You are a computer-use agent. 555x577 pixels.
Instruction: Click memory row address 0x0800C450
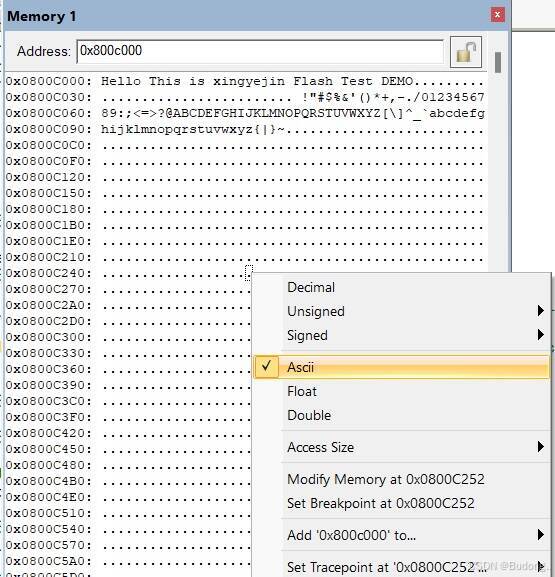(48, 449)
